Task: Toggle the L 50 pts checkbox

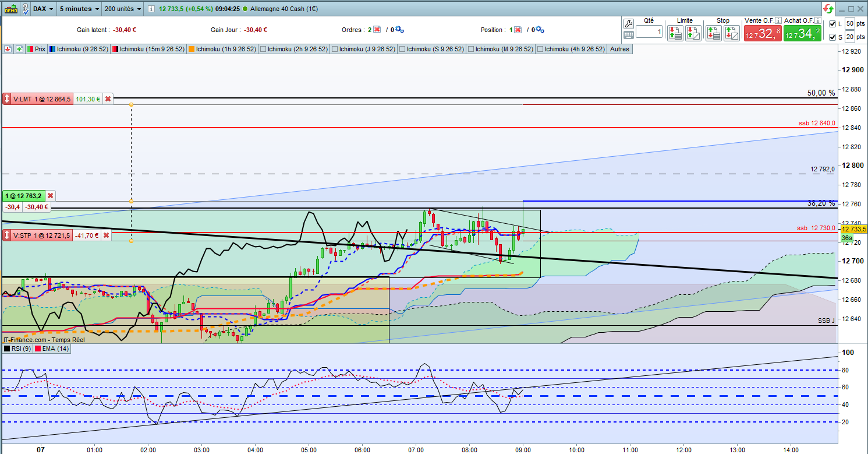Action: 832,24
